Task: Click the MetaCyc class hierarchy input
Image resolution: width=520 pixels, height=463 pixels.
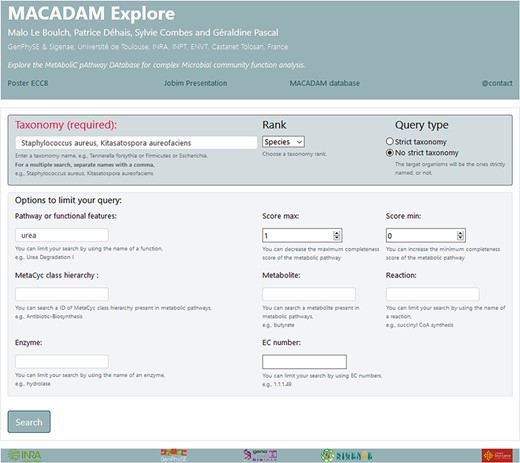Action: coord(62,294)
